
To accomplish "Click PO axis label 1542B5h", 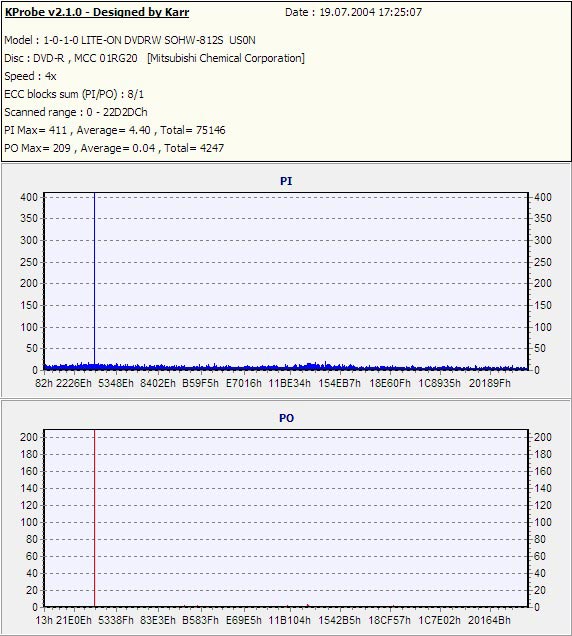I will pos(340,620).
